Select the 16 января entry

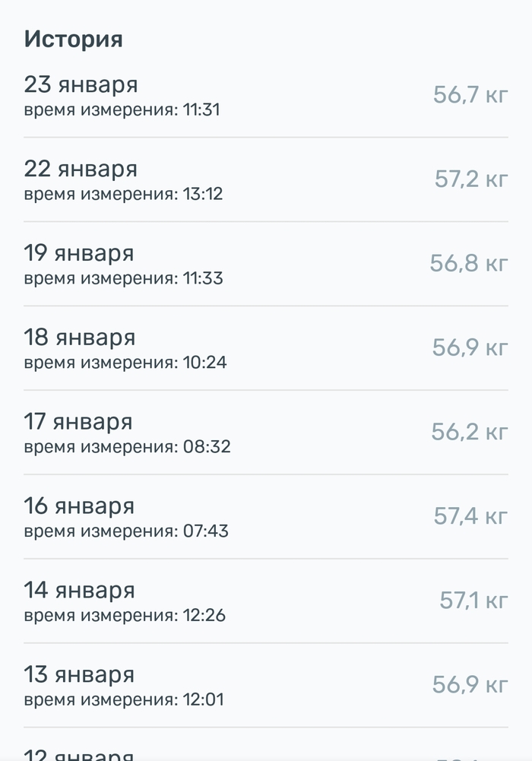pos(79,506)
